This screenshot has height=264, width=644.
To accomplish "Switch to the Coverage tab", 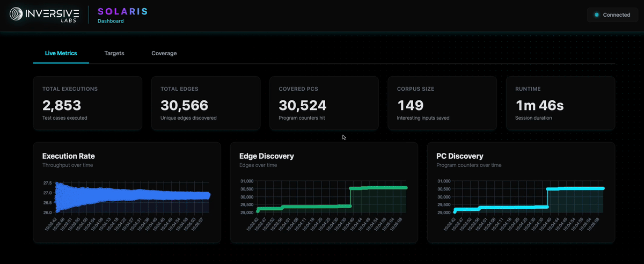I will [x=164, y=54].
